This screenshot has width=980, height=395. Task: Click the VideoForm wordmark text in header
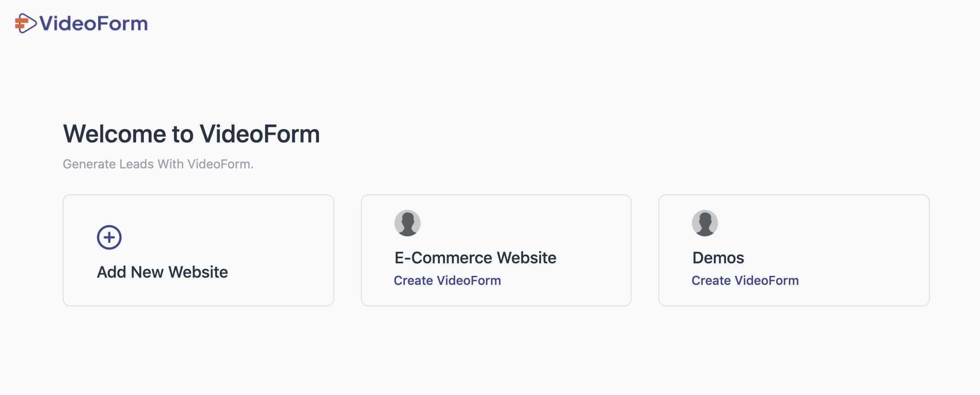click(94, 23)
